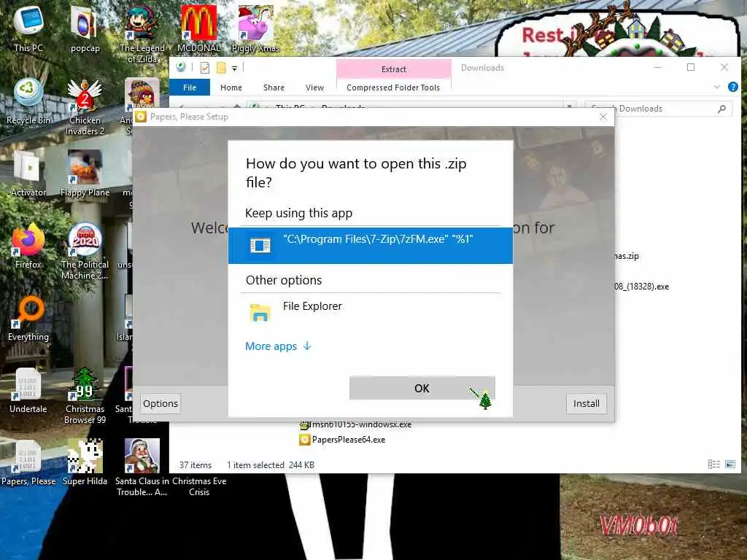Viewport: 747px width, 560px height.
Task: Click the search magnifier icon in Explorer
Action: pyautogui.click(x=721, y=109)
